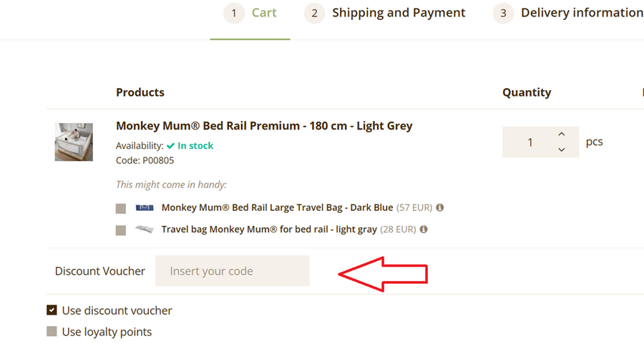Tick the Large Travel Bag Dark Blue checkbox
This screenshot has width=644, height=344.
pyautogui.click(x=121, y=209)
